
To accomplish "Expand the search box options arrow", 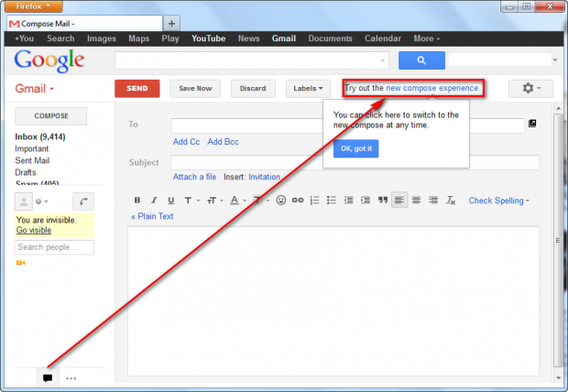I will [383, 60].
